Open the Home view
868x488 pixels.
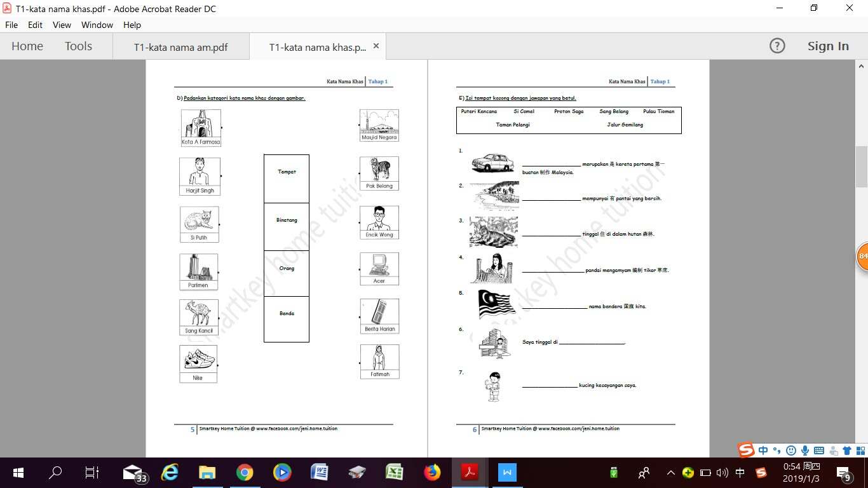(x=27, y=46)
